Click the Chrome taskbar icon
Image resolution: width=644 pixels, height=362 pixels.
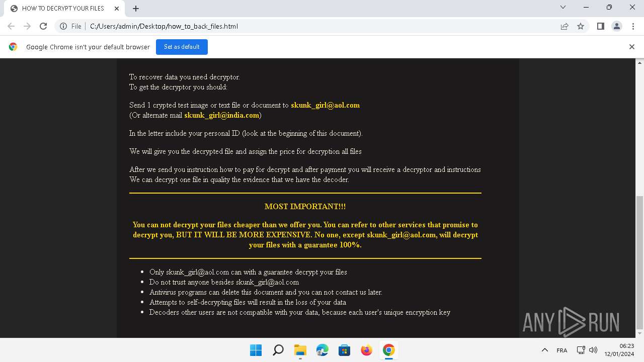coord(388,350)
